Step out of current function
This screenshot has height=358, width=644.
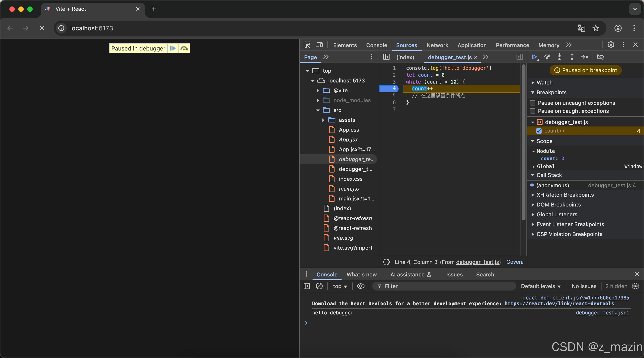click(572, 57)
